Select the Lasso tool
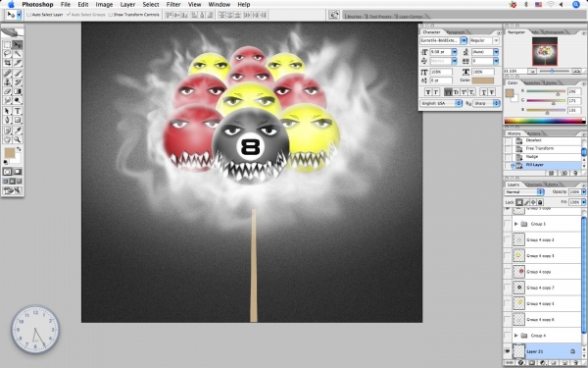 click(8, 54)
